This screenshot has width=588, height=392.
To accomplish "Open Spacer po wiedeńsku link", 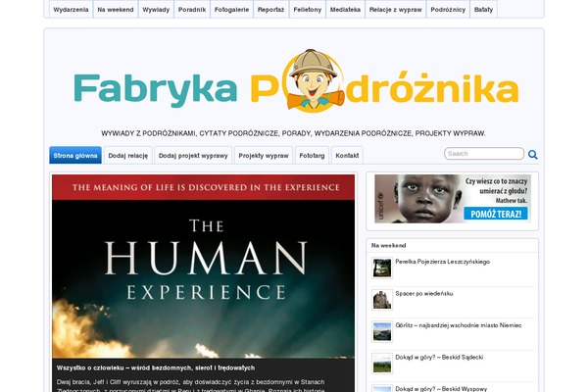I will point(424,293).
